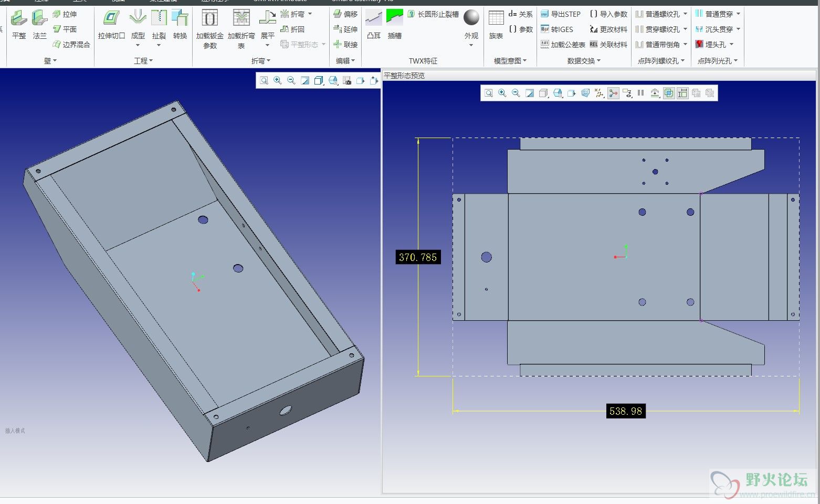Open 加载折弯表 (load bend table)
This screenshot has width=820, height=504.
point(241,29)
